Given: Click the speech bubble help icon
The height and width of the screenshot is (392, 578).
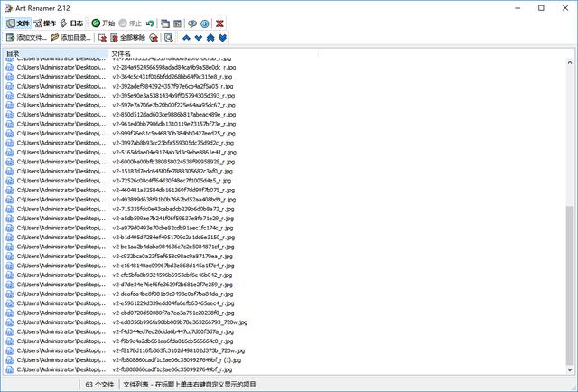Looking at the screenshot, I should click(x=192, y=23).
